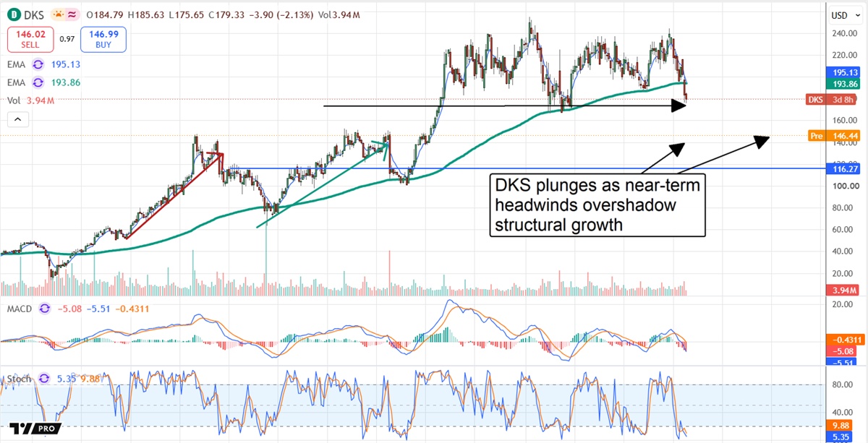This screenshot has width=868, height=443.
Task: Click the blue 195.13 price axis label
Action: pyautogui.click(x=843, y=72)
